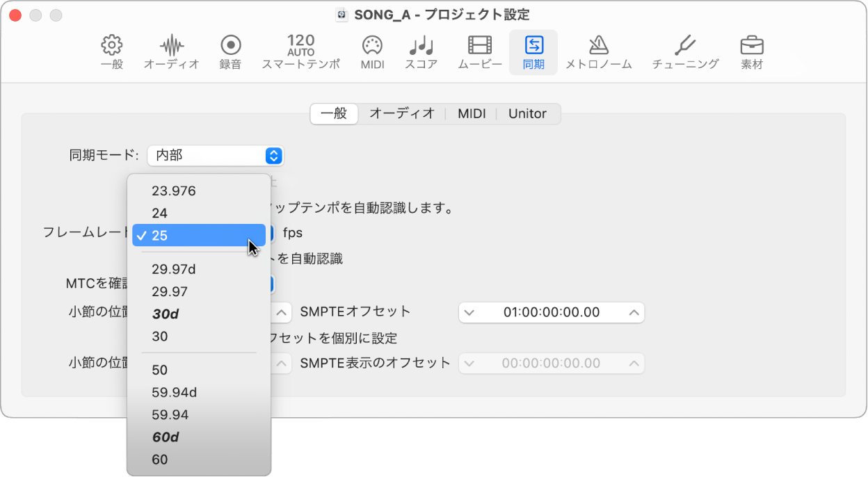This screenshot has width=868, height=477.
Task: Open the 一般 (General) settings pane
Action: coord(111,52)
